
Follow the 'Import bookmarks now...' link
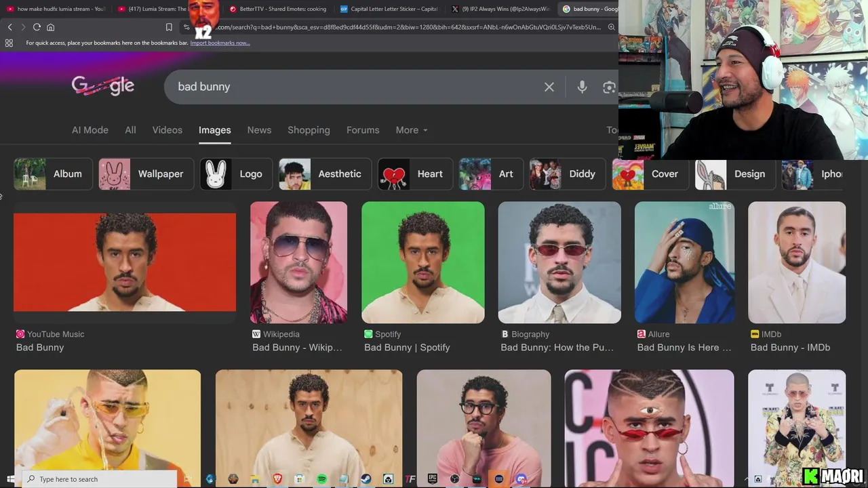coord(220,43)
